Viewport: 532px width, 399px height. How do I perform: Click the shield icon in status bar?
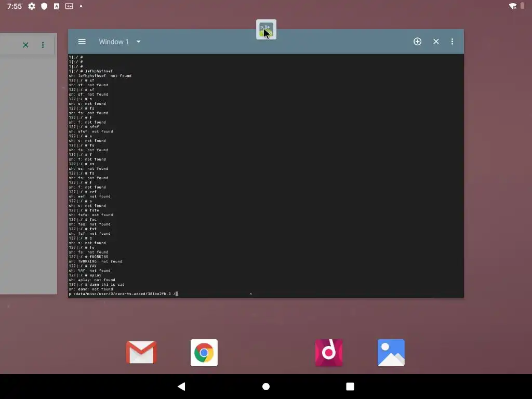[x=44, y=6]
